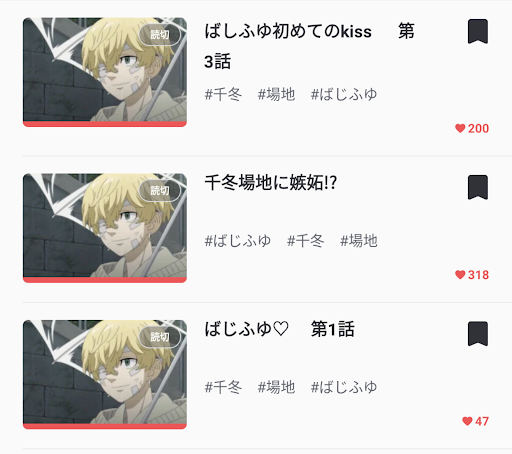Like the story with 318 hearts

tap(472, 275)
